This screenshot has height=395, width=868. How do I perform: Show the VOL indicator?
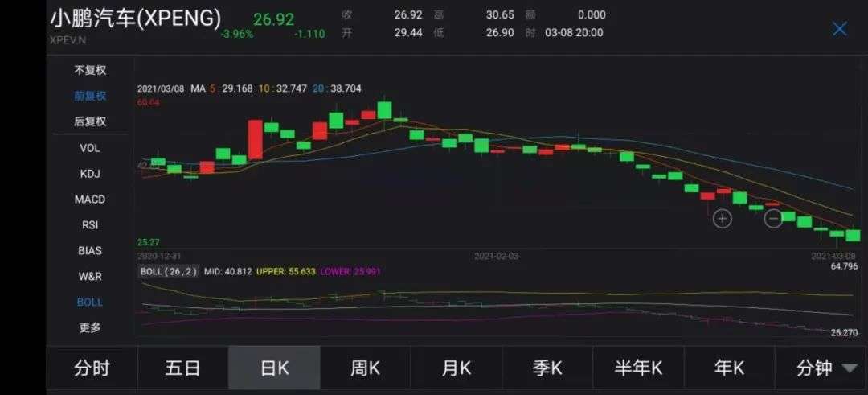90,148
